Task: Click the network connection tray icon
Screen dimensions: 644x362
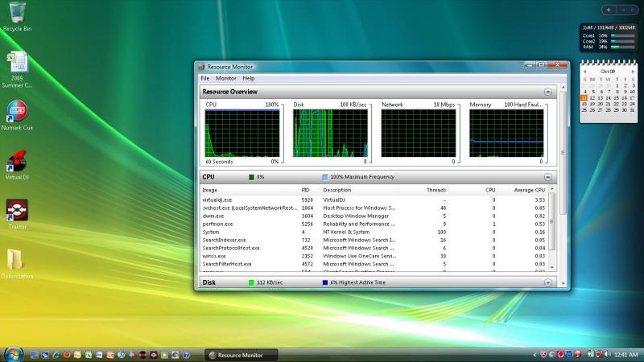Action: pyautogui.click(x=599, y=354)
